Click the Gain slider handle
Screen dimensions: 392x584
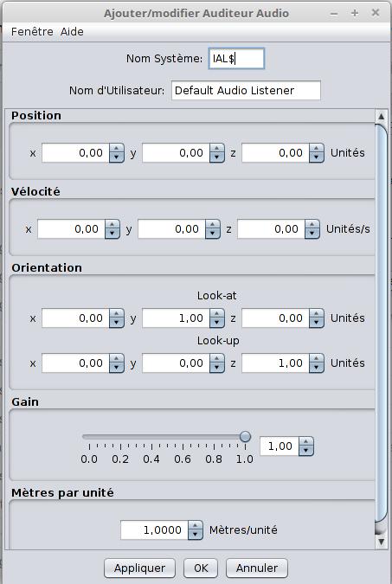[245, 437]
